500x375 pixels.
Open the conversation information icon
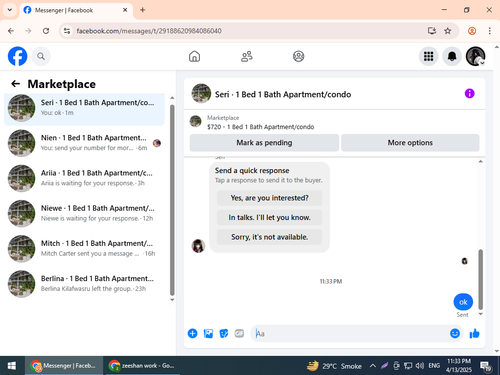click(x=469, y=94)
